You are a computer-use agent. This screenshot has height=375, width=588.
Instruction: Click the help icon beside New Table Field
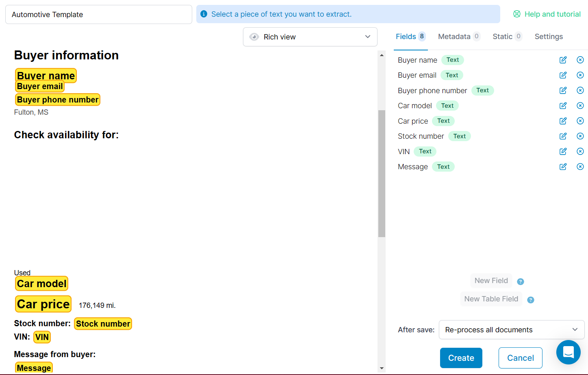click(530, 300)
